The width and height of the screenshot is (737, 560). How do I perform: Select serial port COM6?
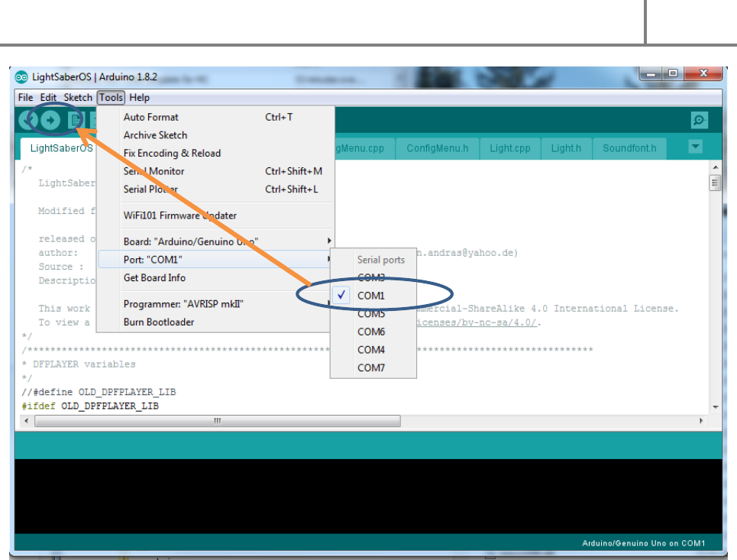pos(373,332)
